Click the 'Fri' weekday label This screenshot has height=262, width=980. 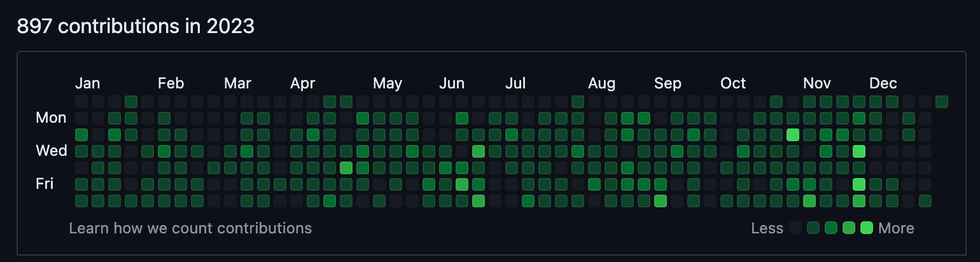(45, 184)
